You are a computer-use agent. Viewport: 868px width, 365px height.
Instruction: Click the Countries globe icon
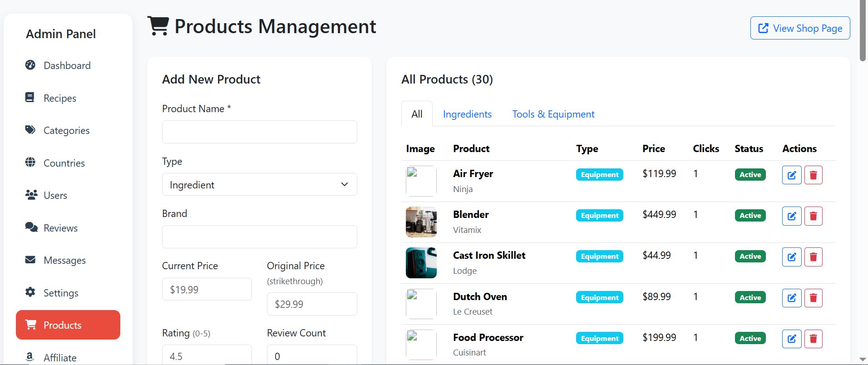(30, 163)
